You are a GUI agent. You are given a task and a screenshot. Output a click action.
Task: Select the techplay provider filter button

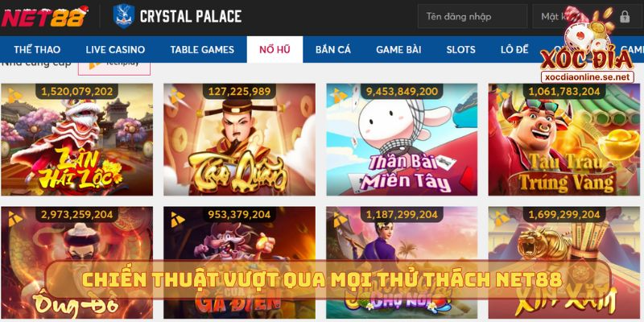114,68
